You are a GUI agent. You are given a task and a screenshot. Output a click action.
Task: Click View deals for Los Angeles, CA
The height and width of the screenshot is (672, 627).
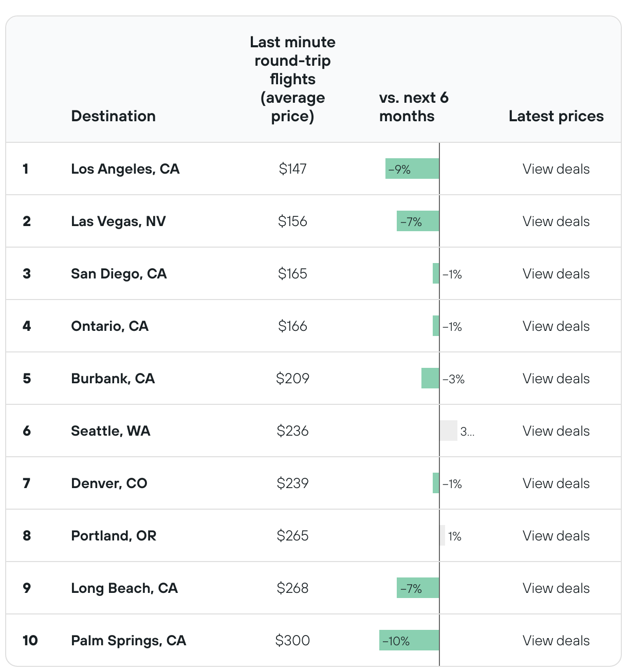[x=556, y=169]
